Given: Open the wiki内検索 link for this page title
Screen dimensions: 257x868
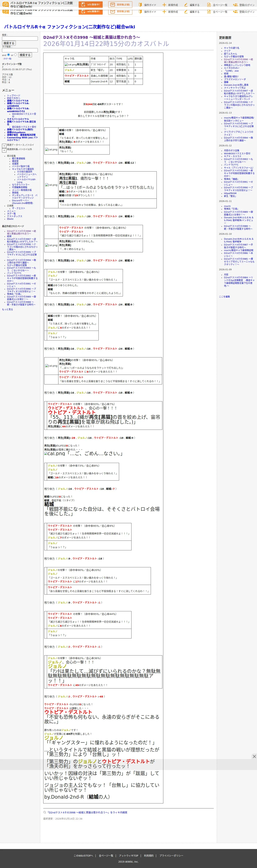Looking at the screenshot, I should (87, 812).
